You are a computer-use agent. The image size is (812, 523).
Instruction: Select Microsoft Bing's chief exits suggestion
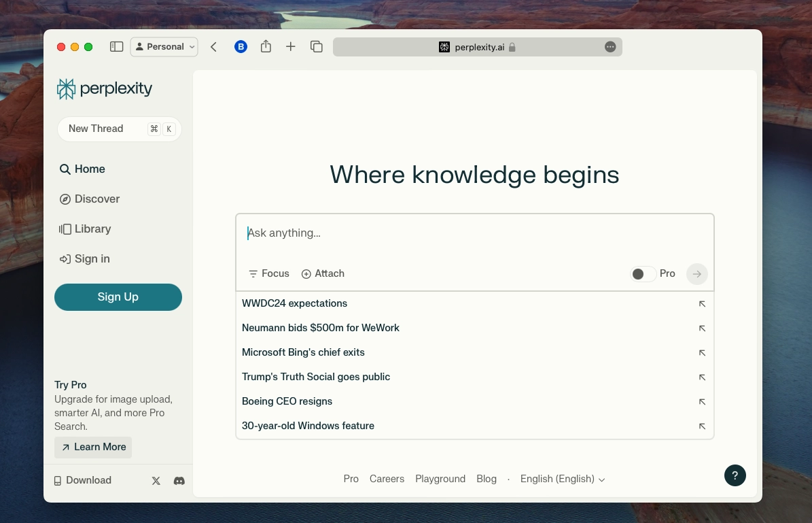click(475, 352)
